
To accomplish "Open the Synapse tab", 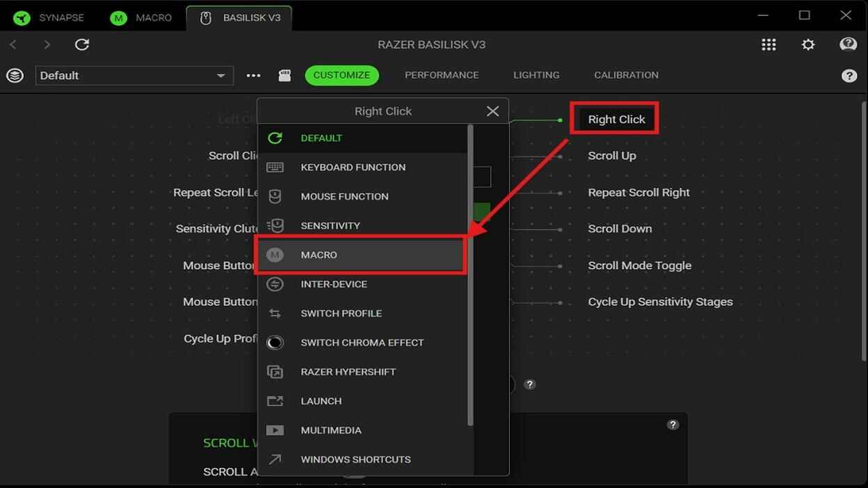I will point(49,17).
